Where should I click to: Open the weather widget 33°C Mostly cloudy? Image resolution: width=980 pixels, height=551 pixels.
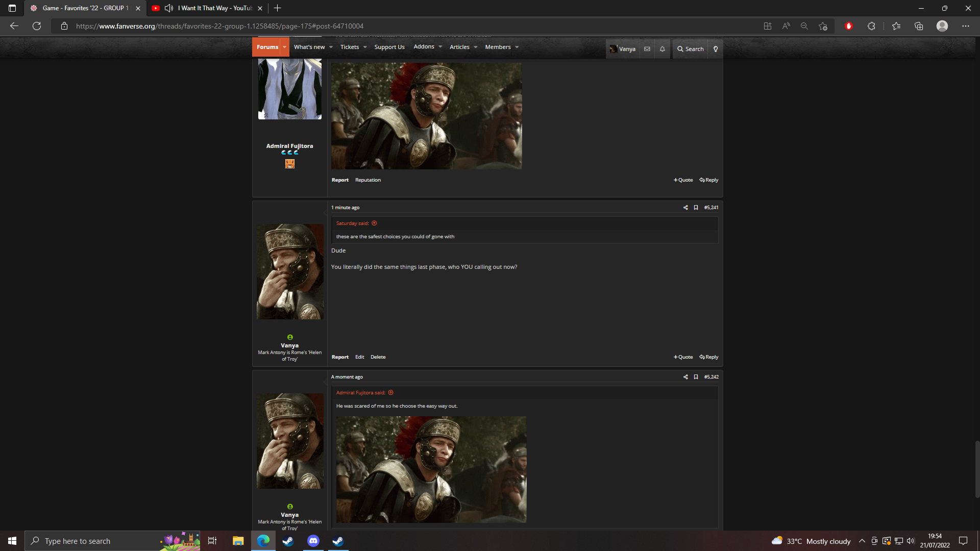[811, 541]
